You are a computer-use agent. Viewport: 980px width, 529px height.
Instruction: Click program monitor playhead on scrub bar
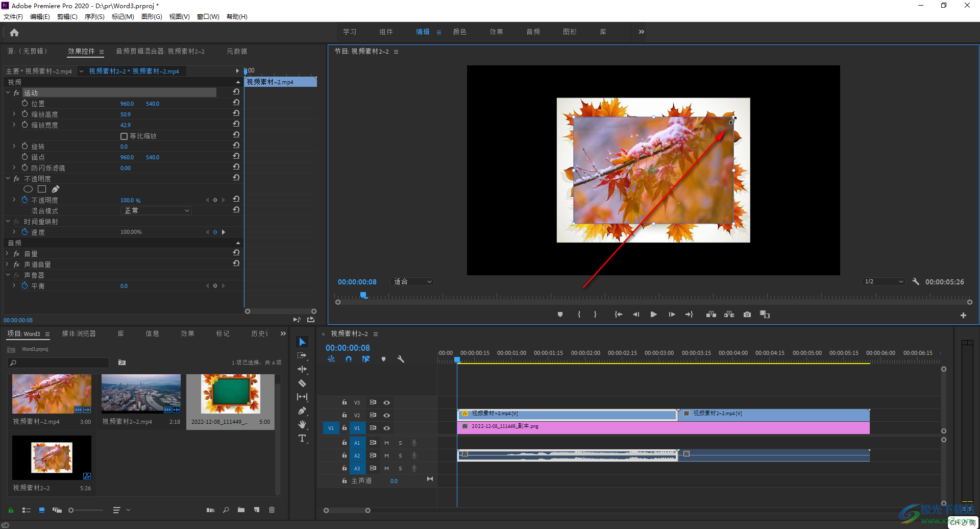363,295
